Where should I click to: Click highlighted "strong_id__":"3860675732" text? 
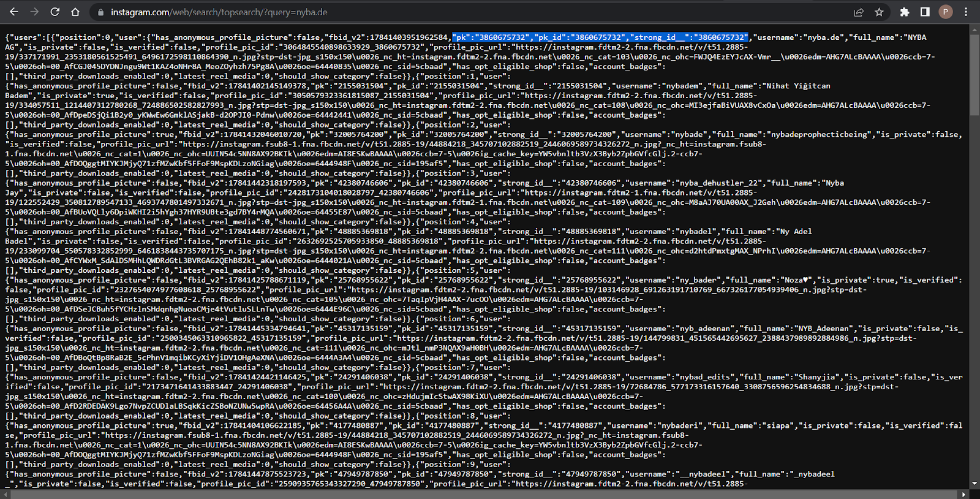point(689,37)
